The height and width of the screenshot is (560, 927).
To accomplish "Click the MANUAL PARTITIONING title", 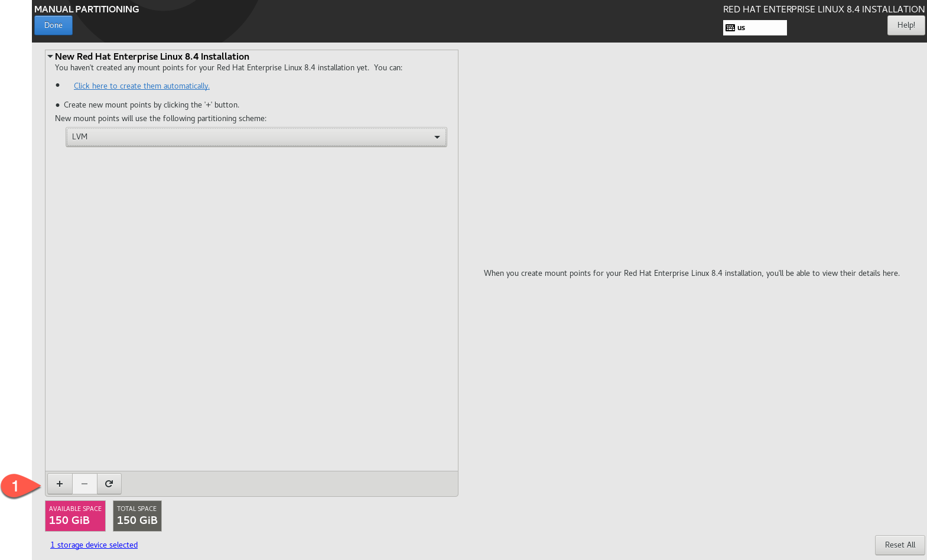I will point(87,9).
